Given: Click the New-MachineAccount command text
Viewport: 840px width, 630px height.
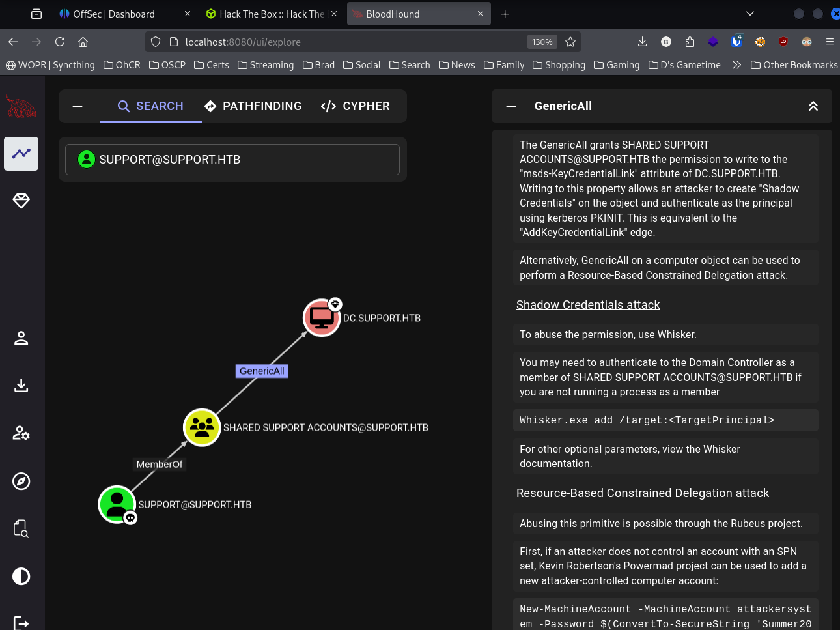Looking at the screenshot, I should 665,616.
